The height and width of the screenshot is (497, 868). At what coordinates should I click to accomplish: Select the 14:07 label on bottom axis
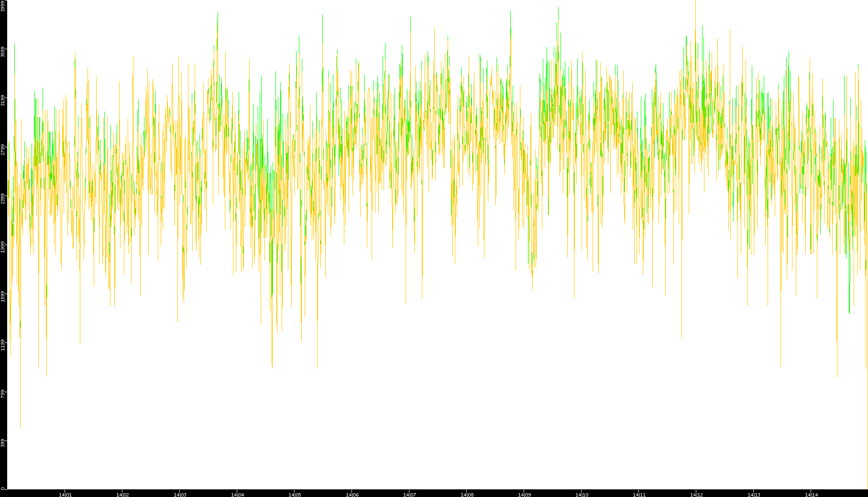pyautogui.click(x=409, y=495)
